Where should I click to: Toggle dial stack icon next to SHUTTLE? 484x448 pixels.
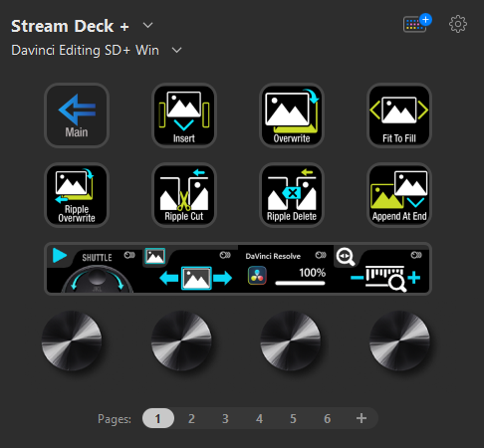pyautogui.click(x=129, y=255)
